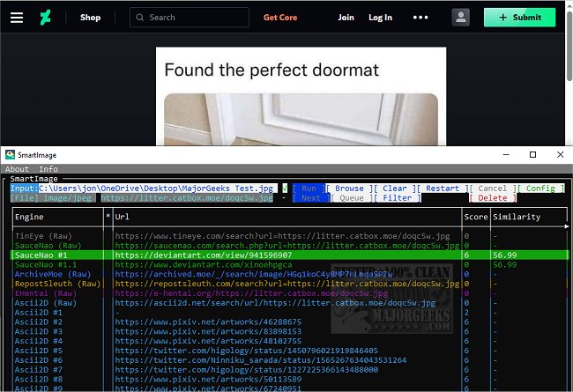Viewport: 573px width, 392px height.
Task: Select the SauceNao (Raw) row
Action: pyautogui.click(x=289, y=246)
